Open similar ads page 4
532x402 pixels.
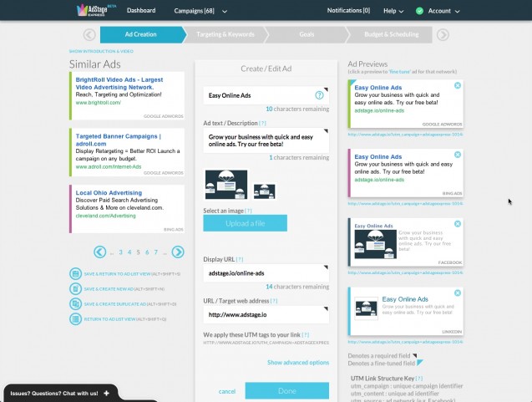[x=129, y=252]
